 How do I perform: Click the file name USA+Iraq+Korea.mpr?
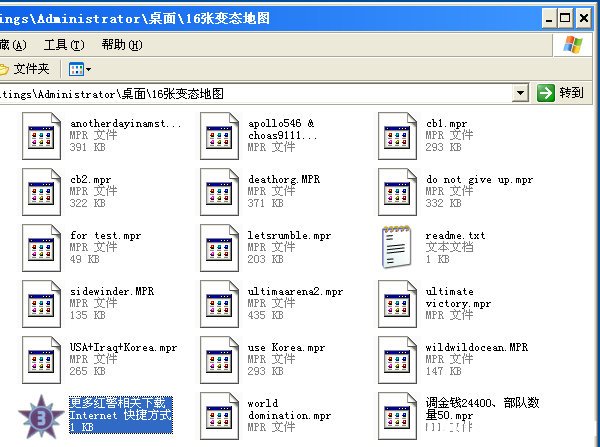(124, 347)
